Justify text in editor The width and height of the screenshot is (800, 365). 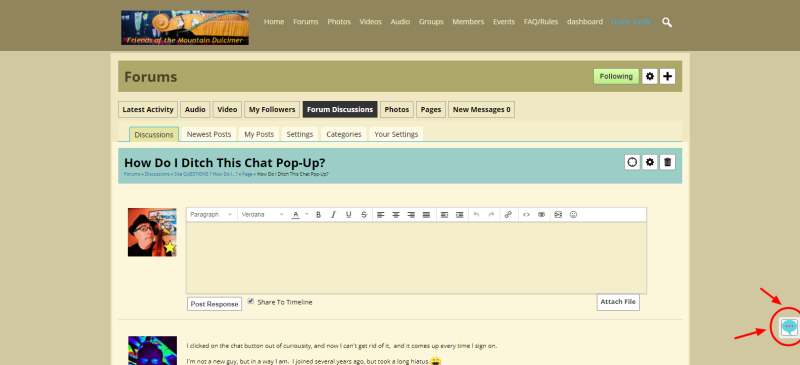pyautogui.click(x=427, y=215)
